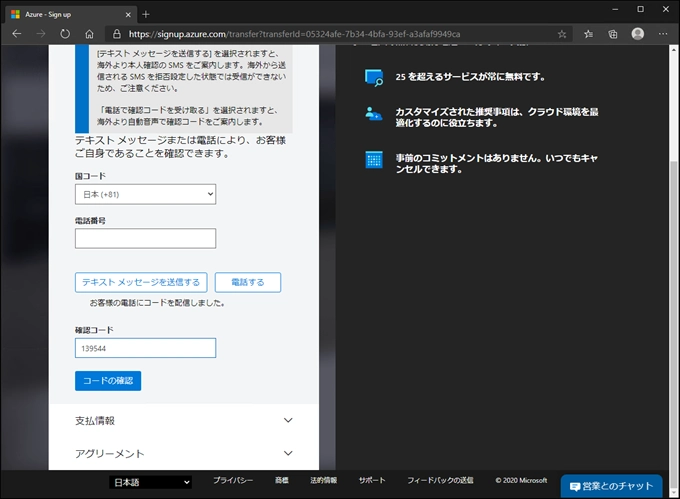Open the Favorites list icon
The image size is (680, 499).
[x=588, y=34]
